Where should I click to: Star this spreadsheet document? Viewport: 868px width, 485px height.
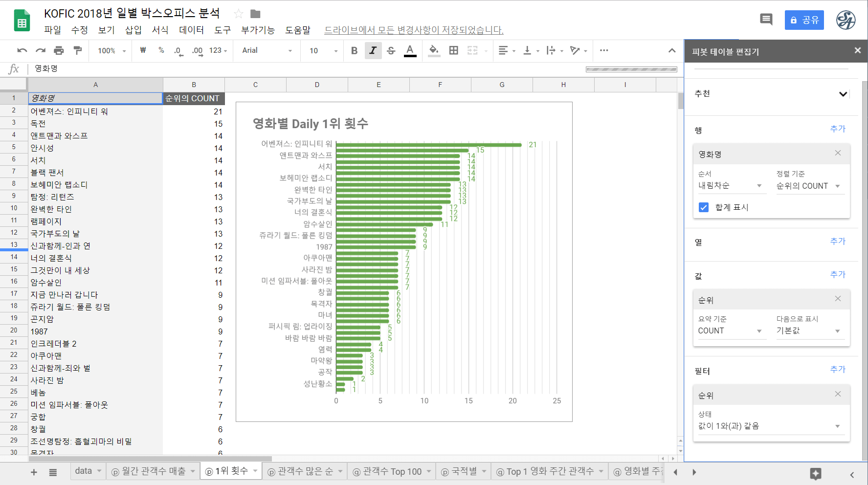[x=238, y=14]
